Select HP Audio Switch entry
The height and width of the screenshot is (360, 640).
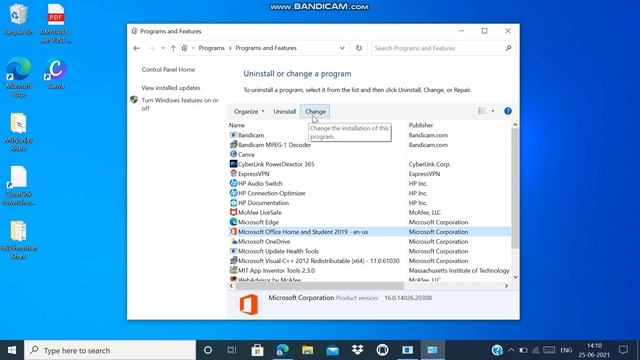coord(256,184)
